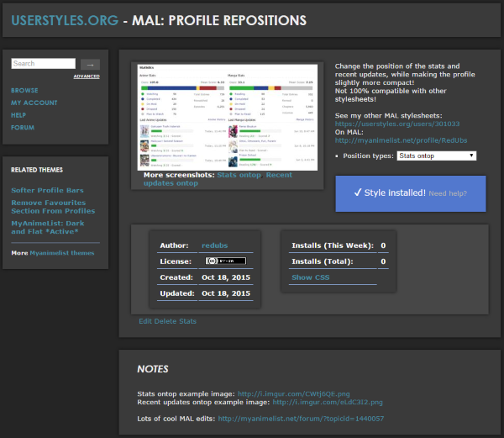Open the userstyles.org/users/301033 link
The width and height of the screenshot is (504, 438).
[397, 124]
